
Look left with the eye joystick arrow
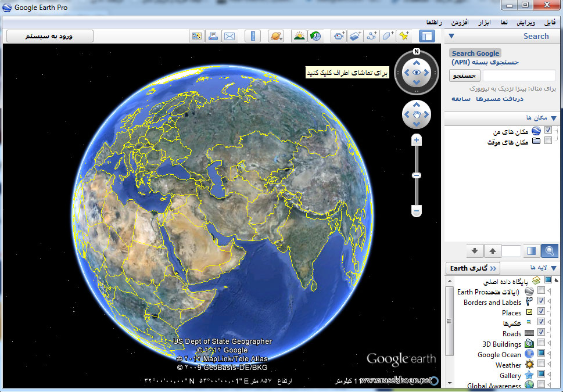point(407,73)
